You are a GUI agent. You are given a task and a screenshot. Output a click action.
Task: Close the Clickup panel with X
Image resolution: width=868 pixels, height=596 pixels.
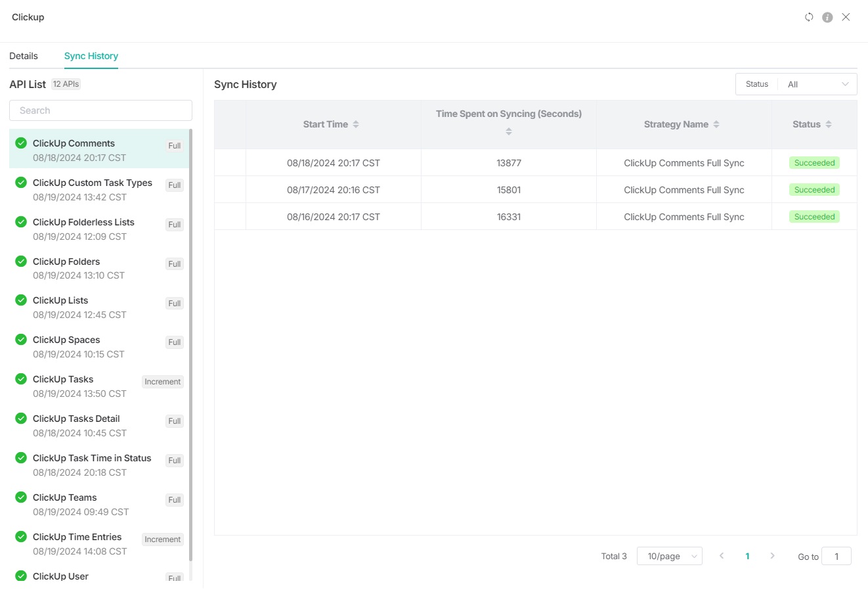point(846,17)
